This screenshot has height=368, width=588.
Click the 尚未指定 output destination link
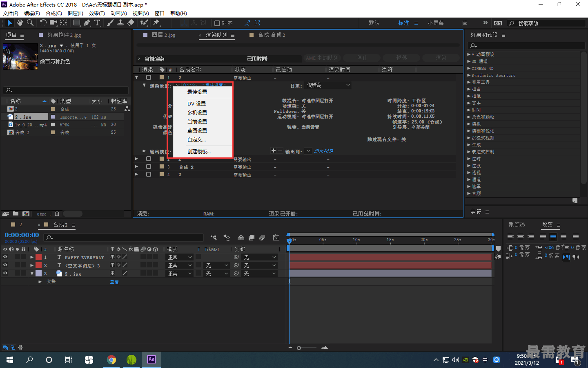(323, 151)
